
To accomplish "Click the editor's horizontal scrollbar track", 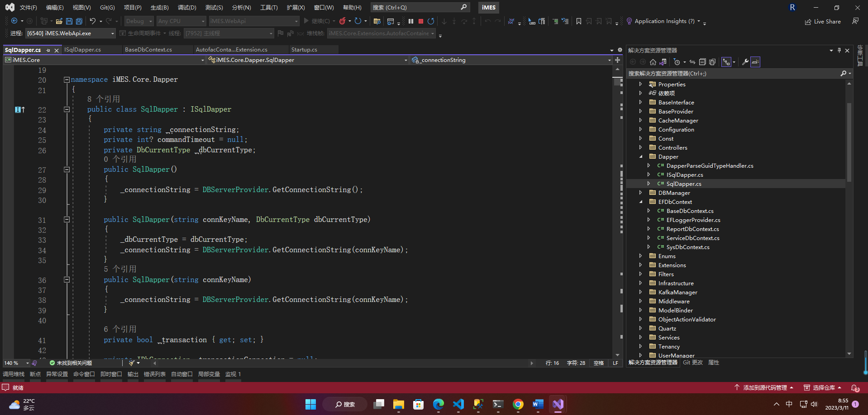I will (x=343, y=363).
